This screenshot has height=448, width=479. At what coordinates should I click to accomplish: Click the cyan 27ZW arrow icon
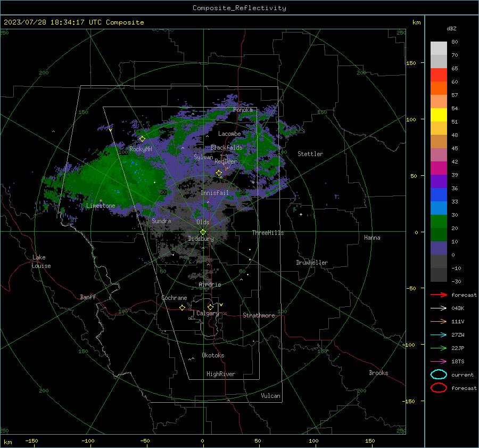(439, 335)
